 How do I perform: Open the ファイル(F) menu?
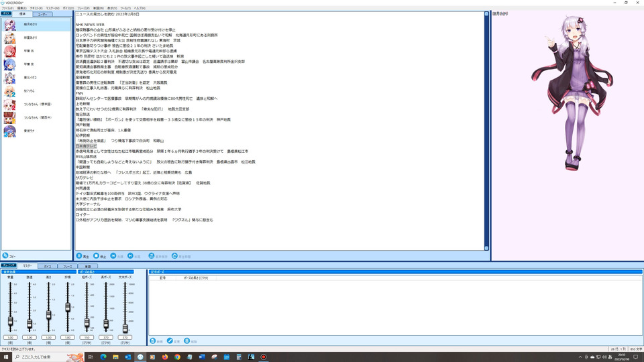[7, 8]
